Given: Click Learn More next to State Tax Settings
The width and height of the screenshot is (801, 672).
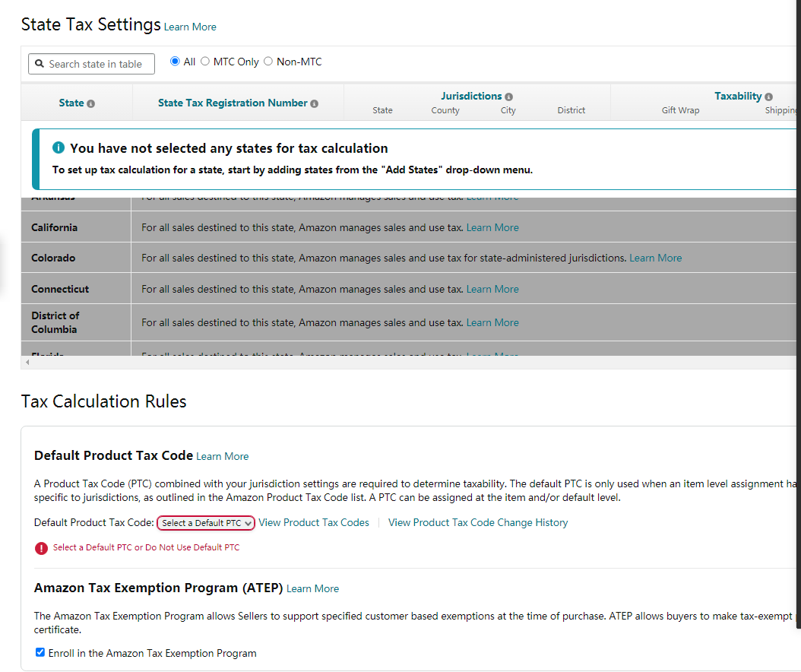Looking at the screenshot, I should 190,27.
